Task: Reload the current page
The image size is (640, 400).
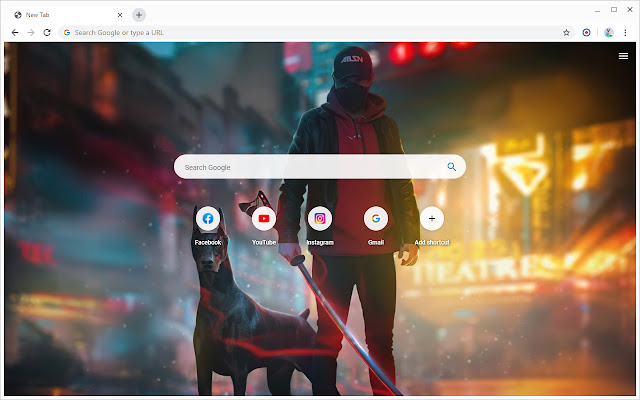Action: pyautogui.click(x=47, y=32)
